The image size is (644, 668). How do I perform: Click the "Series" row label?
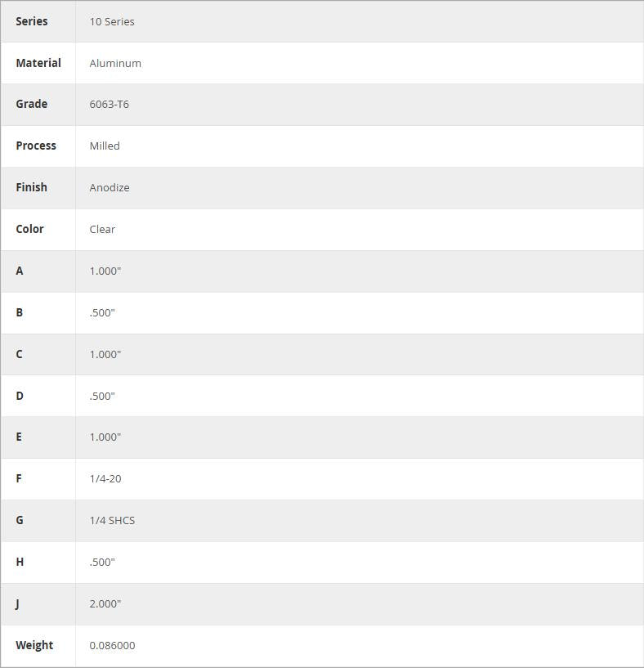click(32, 21)
